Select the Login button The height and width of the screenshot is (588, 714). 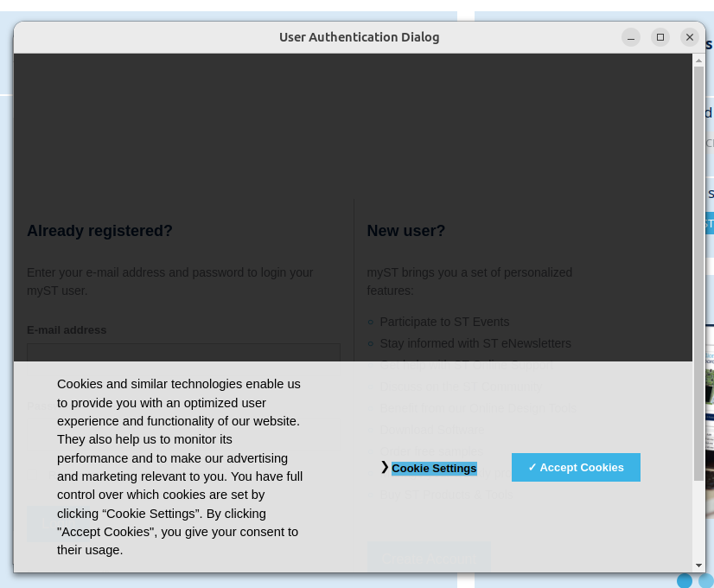tap(58, 523)
